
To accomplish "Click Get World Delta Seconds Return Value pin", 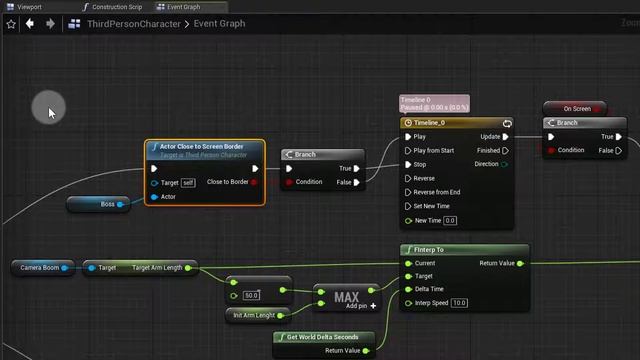I will 366,351.
